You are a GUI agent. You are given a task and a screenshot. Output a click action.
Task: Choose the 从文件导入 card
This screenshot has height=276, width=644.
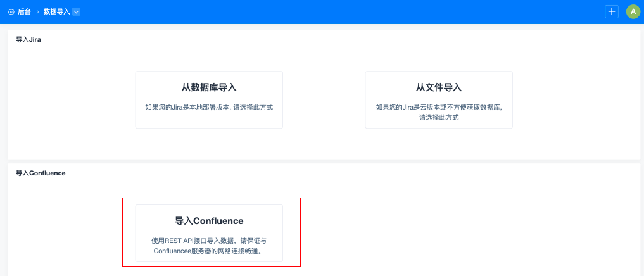pyautogui.click(x=439, y=99)
